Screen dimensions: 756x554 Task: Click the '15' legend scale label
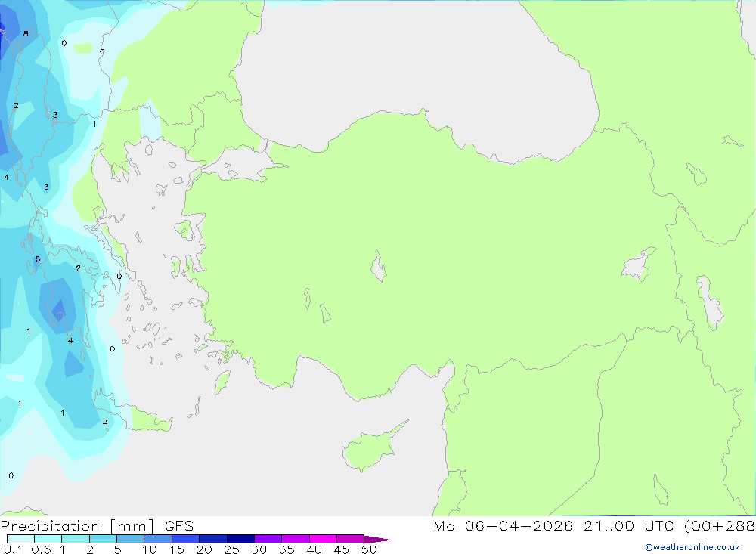pyautogui.click(x=177, y=549)
